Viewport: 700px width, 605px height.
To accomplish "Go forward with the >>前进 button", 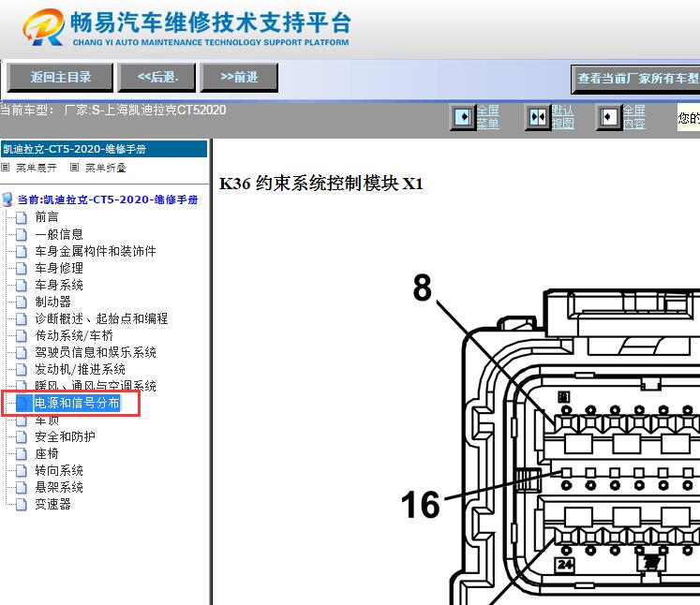I will click(x=239, y=78).
